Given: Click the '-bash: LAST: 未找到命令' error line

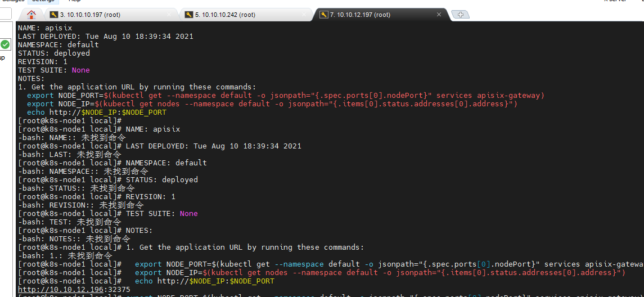Looking at the screenshot, I should pos(69,155).
